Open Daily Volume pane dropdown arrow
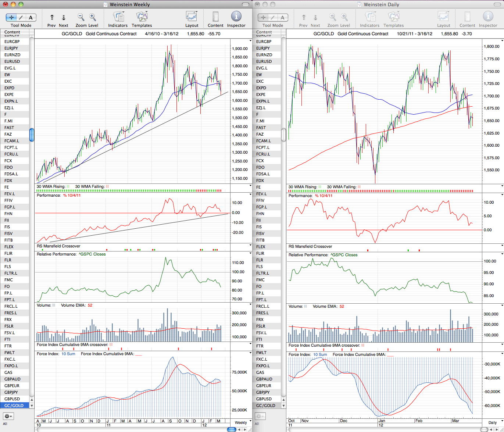 tap(502, 306)
